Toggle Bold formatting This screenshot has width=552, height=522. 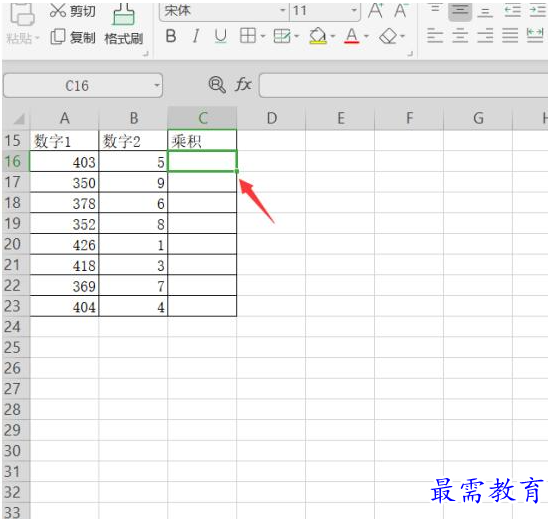pyautogui.click(x=171, y=36)
